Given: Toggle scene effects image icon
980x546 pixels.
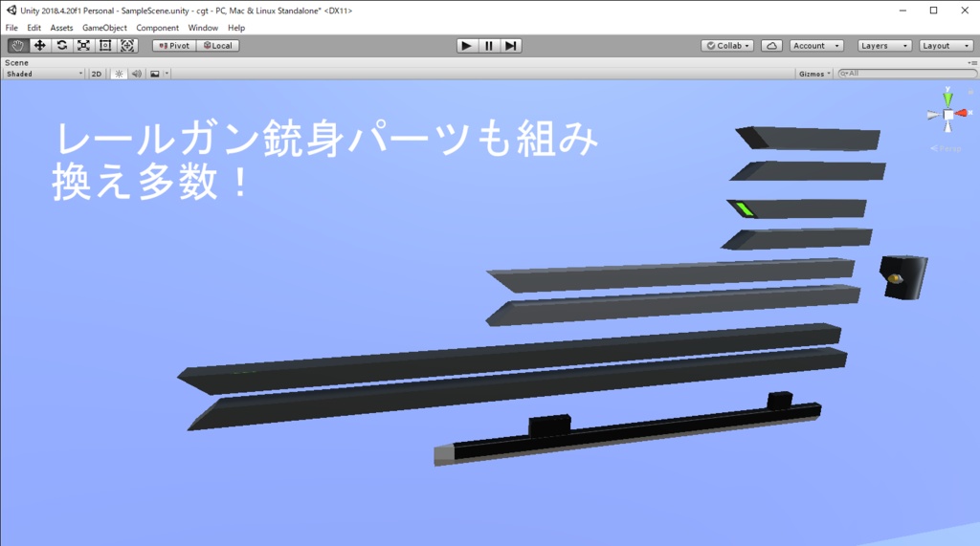Looking at the screenshot, I should click(x=155, y=74).
